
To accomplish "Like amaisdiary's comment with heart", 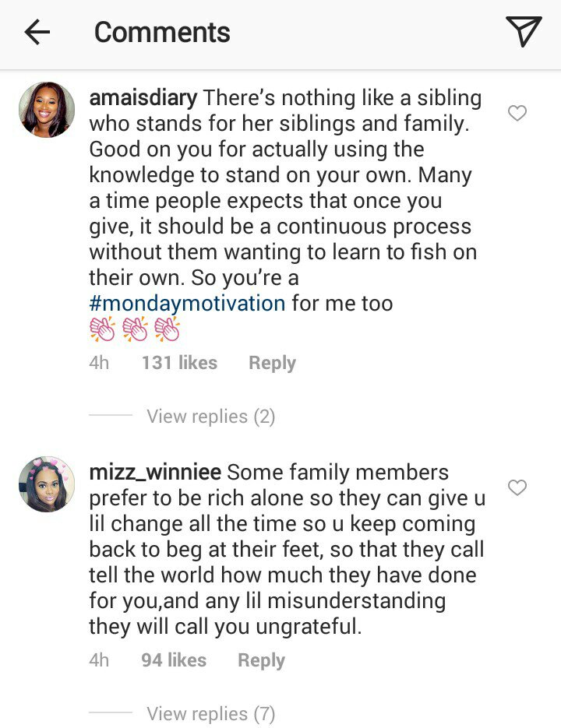I will pos(517,114).
